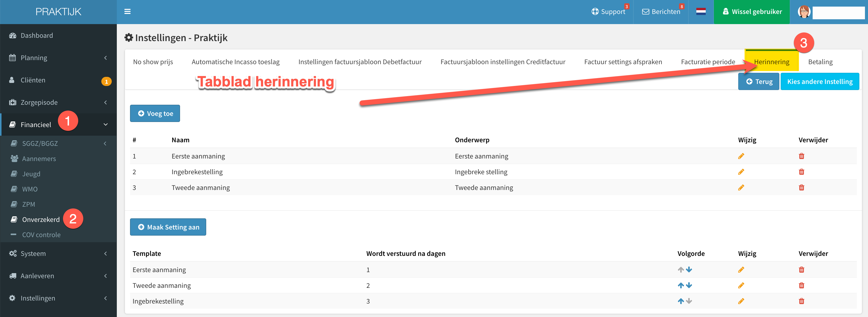Open ZPM in Financieel submenu

29,204
